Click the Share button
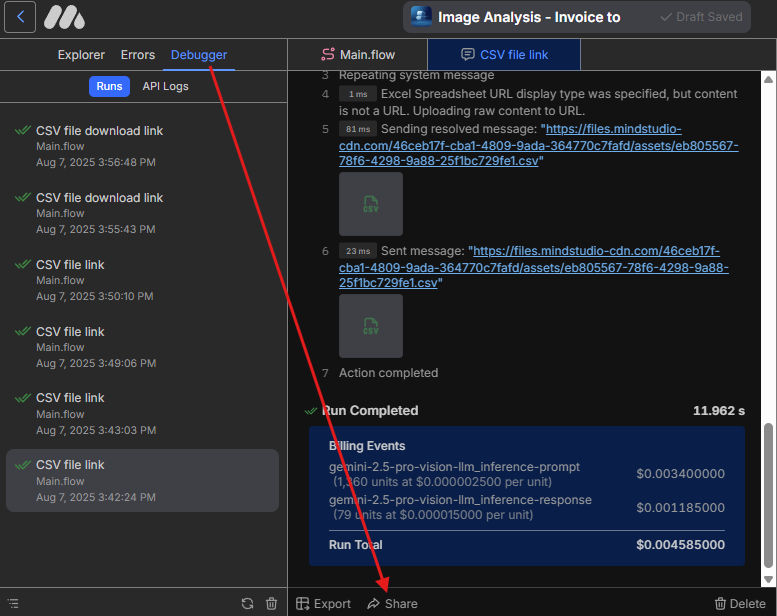777x616 pixels. pyautogui.click(x=392, y=603)
